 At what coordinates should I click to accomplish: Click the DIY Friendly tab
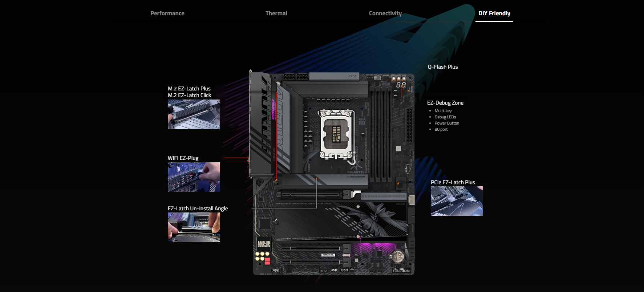[494, 13]
